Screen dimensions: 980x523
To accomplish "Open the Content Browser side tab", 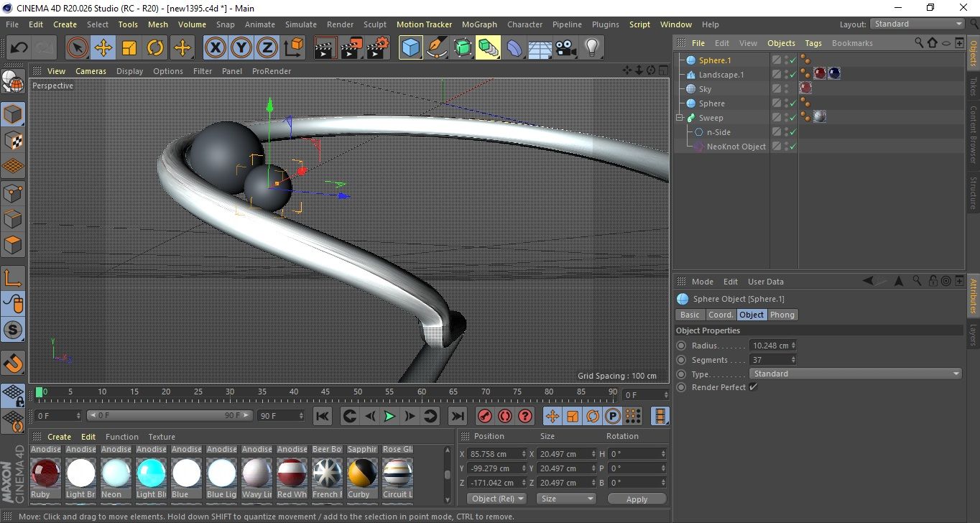I will tap(973, 135).
